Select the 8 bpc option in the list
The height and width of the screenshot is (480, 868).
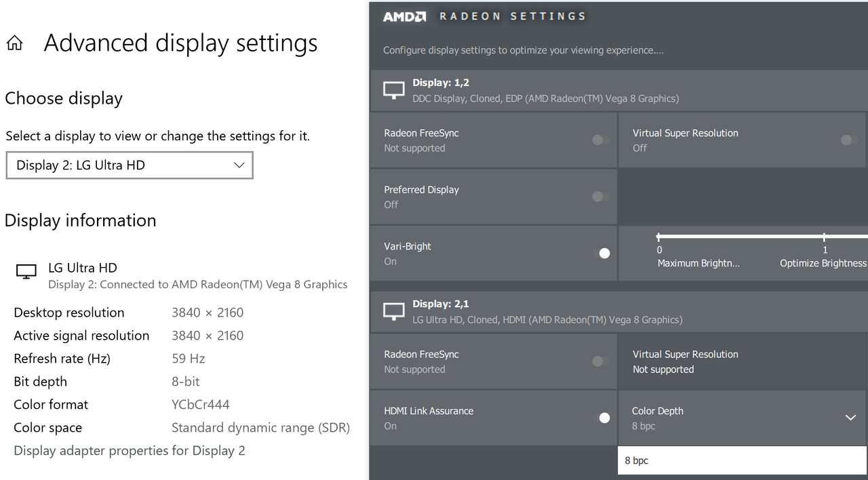tap(743, 460)
